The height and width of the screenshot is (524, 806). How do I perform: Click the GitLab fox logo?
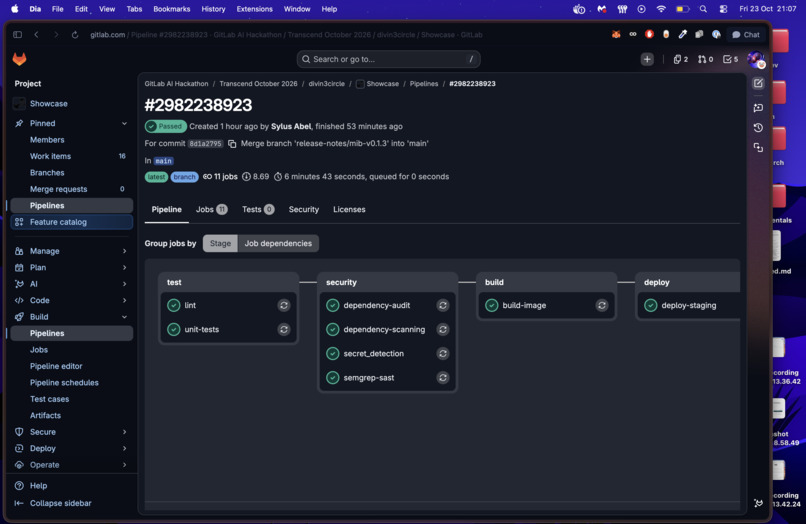click(x=20, y=59)
